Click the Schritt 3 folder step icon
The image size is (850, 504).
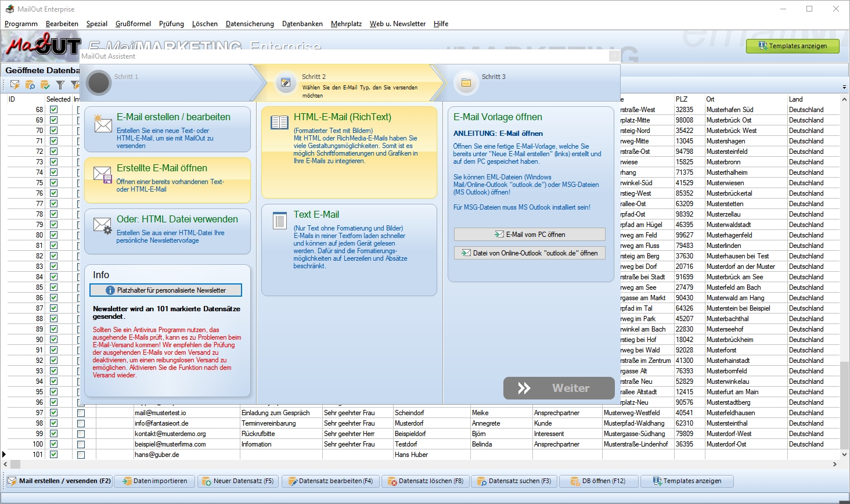466,83
